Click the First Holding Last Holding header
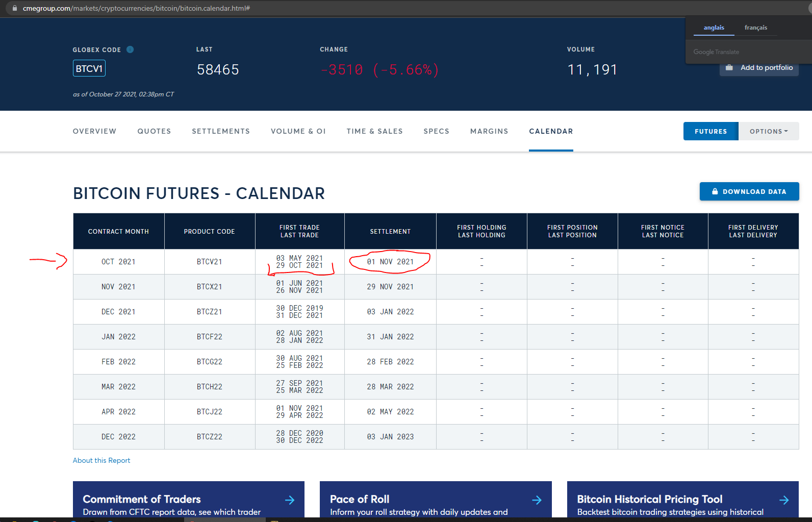This screenshot has height=522, width=812. tap(481, 231)
